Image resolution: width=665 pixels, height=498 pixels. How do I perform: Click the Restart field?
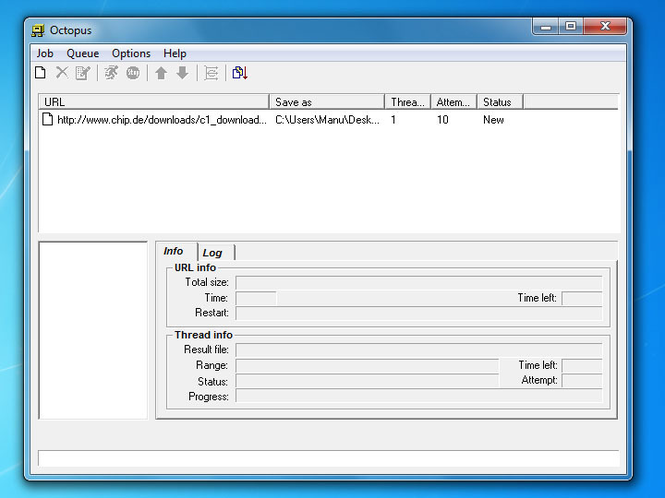[419, 313]
